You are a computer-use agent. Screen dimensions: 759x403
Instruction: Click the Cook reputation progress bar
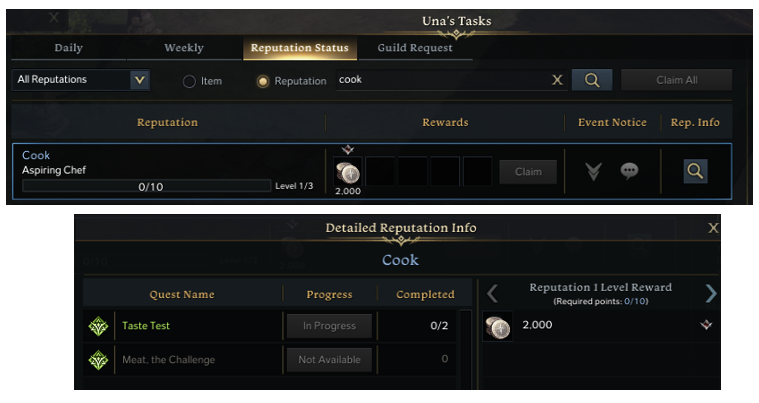pyautogui.click(x=144, y=186)
